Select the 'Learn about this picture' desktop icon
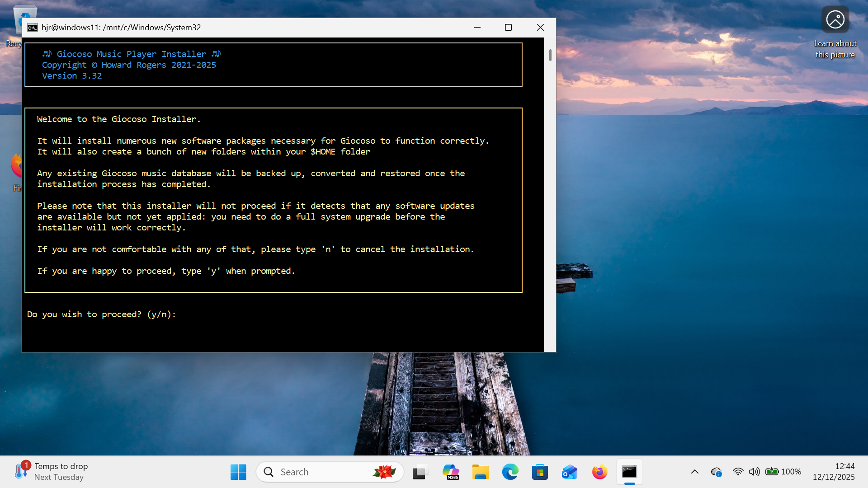Image resolution: width=868 pixels, height=488 pixels. coord(835,19)
